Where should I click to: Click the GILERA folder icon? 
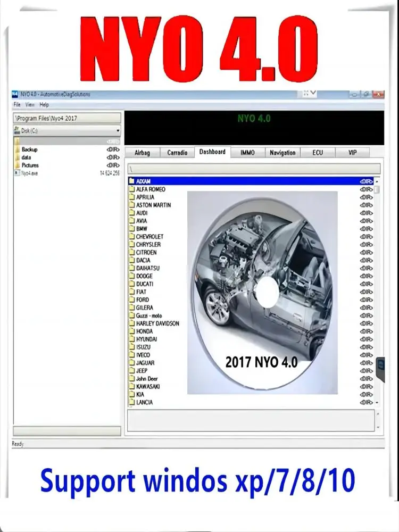point(132,307)
